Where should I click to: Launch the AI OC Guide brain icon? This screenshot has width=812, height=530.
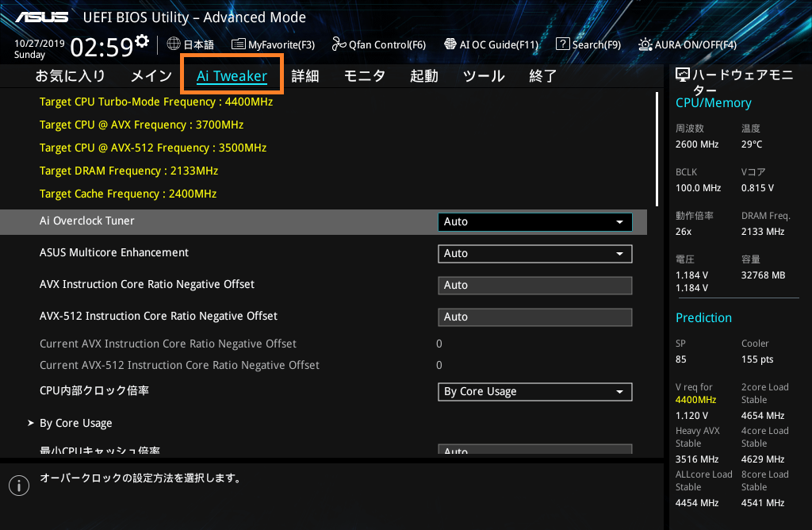click(450, 44)
